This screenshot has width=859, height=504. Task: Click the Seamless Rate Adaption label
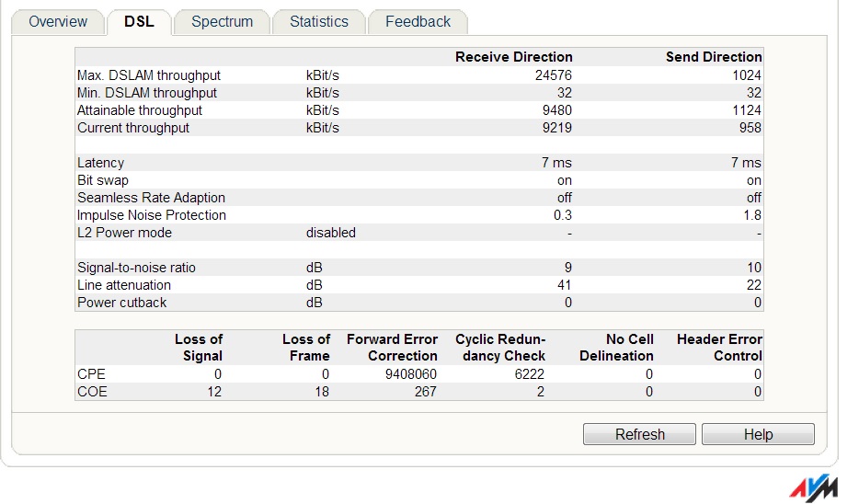151,198
